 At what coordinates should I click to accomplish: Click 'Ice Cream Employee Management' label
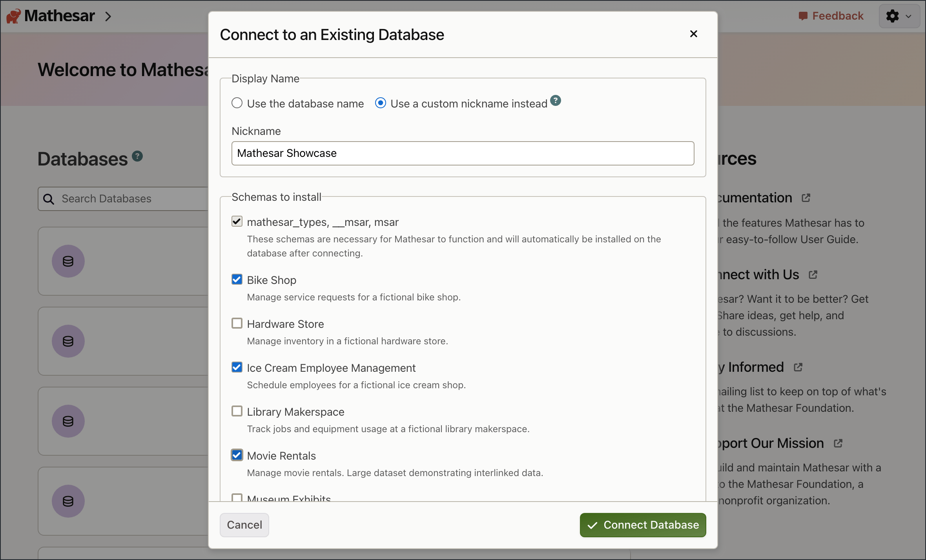(331, 368)
